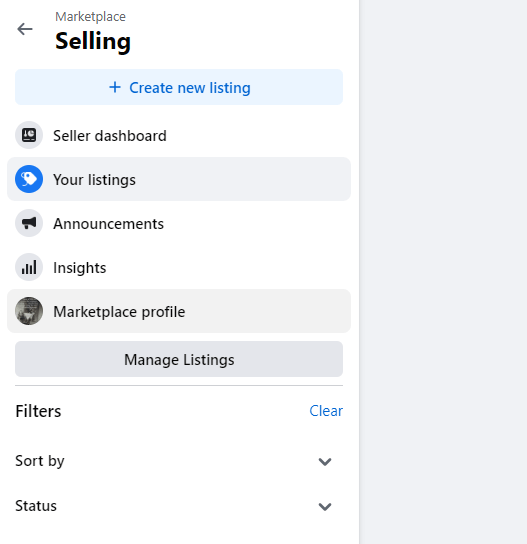Expand the Sort by chevron arrow

[x=325, y=462]
